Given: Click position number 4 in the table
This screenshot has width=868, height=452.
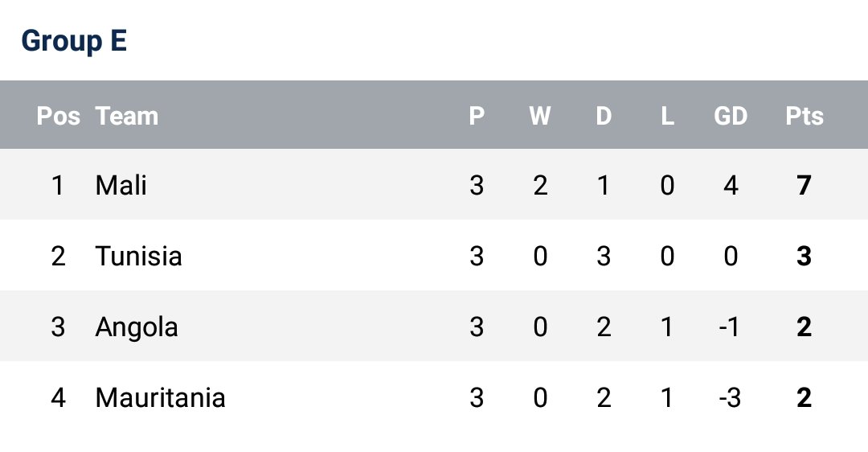Looking at the screenshot, I should click(x=58, y=398).
